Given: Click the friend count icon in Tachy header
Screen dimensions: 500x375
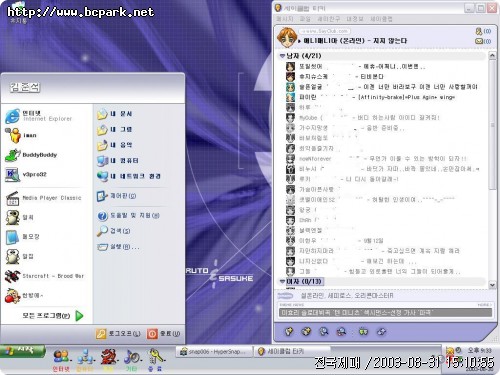Looking at the screenshot, I should click(483, 31).
